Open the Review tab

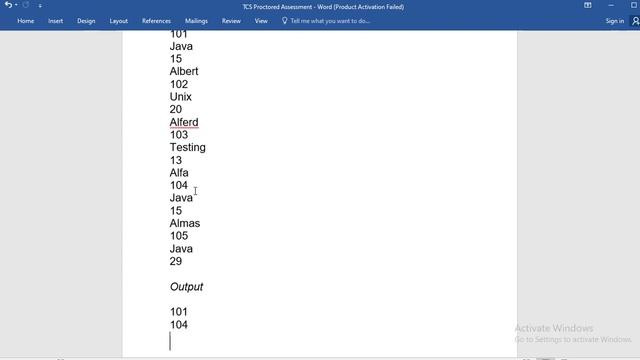click(231, 21)
